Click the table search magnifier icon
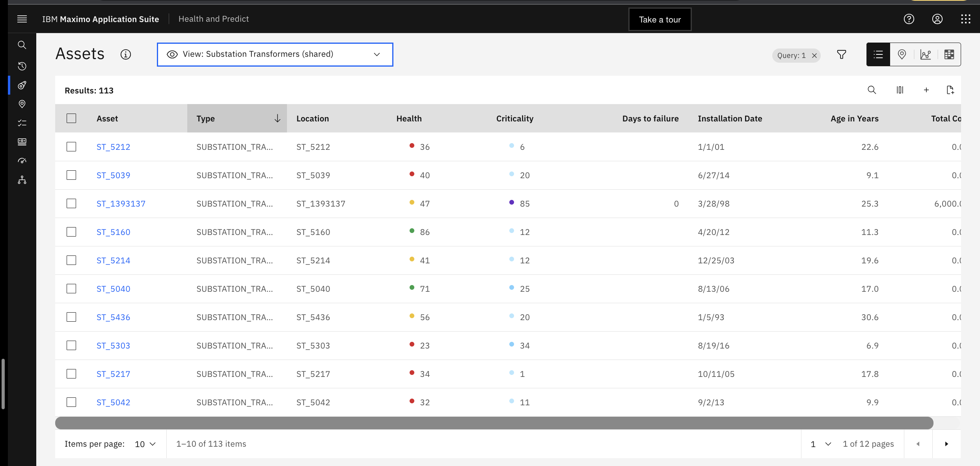980x466 pixels. 872,90
